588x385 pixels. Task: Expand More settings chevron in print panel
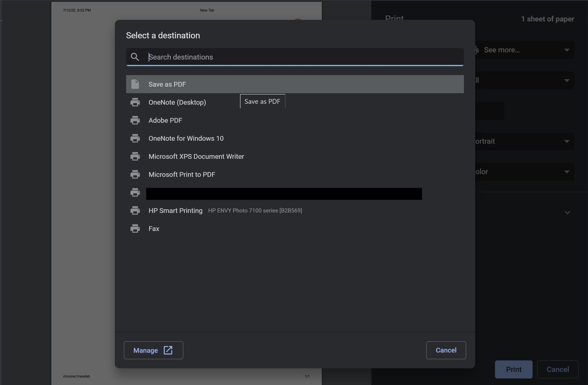tap(567, 212)
